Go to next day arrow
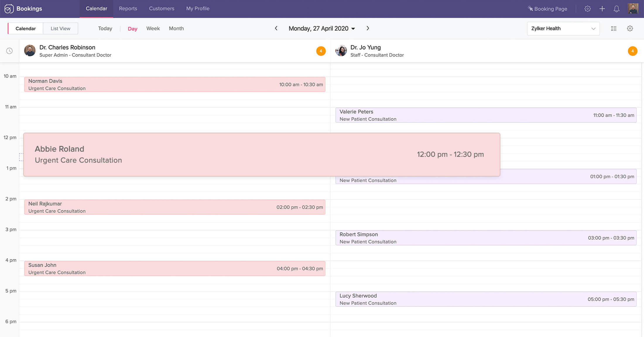644x337 pixels. click(x=368, y=28)
